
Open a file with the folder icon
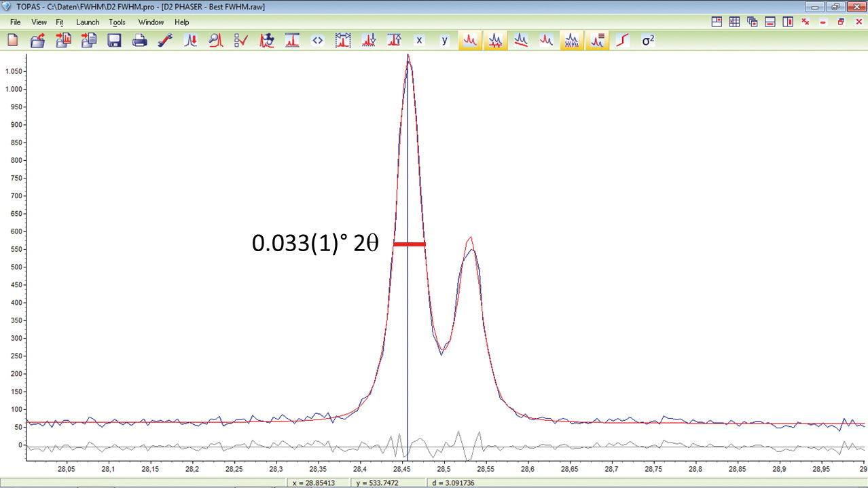37,41
